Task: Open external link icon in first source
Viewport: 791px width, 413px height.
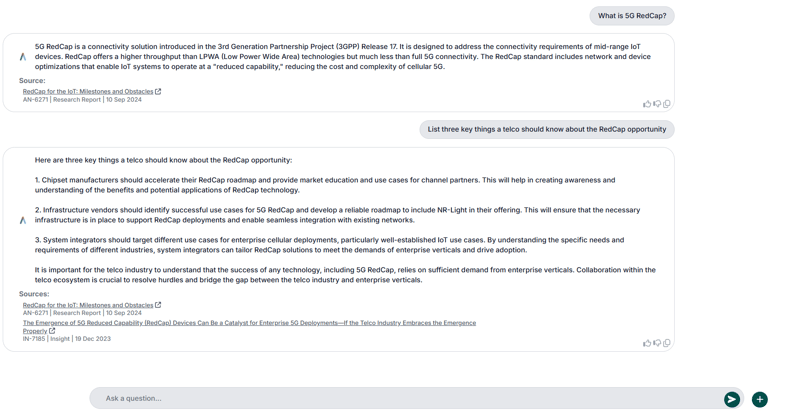Action: (x=158, y=92)
